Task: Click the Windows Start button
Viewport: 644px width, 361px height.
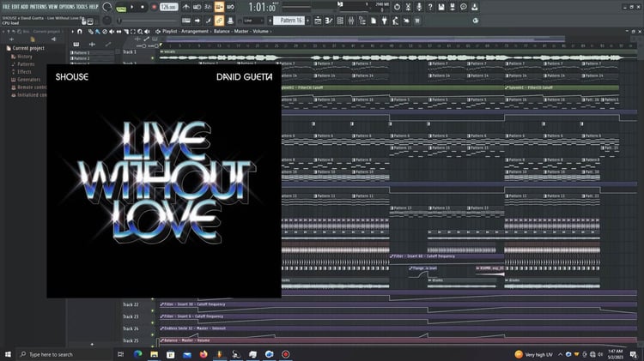Action: coord(8,354)
